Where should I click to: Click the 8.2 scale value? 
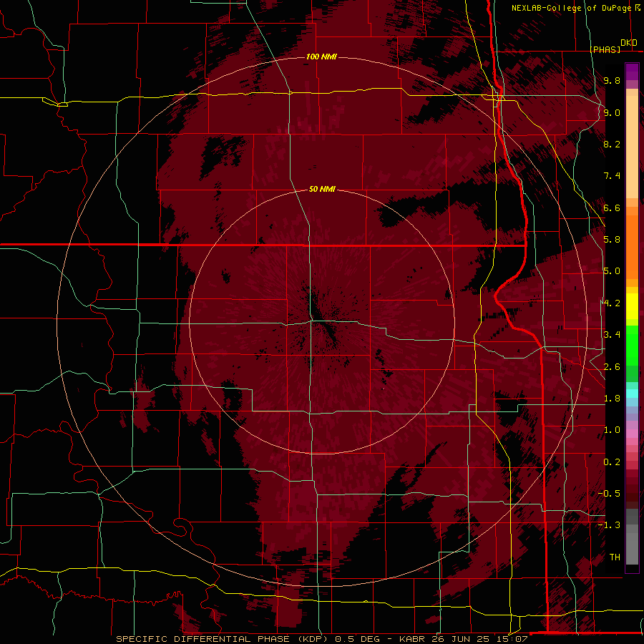click(612, 144)
